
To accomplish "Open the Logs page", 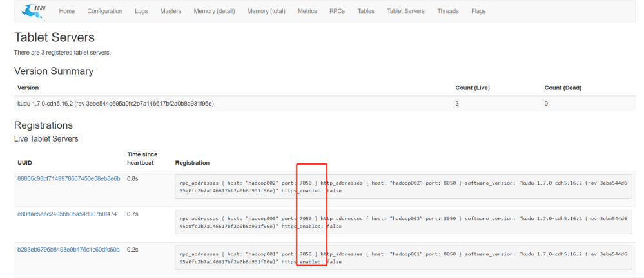I will pyautogui.click(x=141, y=11).
